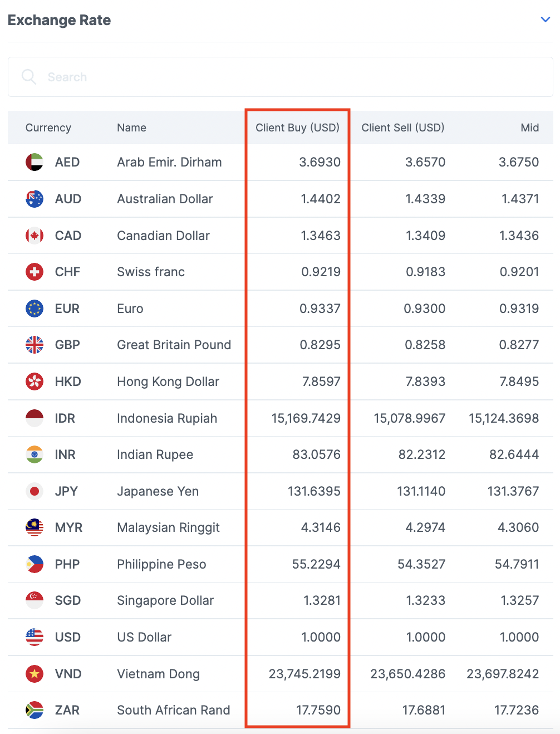Select the Singapore Dollar row name
The width and height of the screenshot is (560, 734).
tap(165, 600)
